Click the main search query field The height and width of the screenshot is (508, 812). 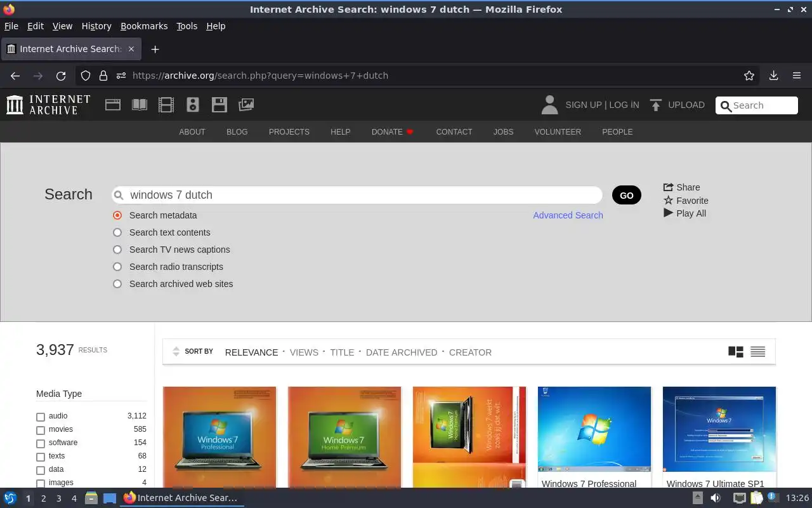click(x=357, y=195)
